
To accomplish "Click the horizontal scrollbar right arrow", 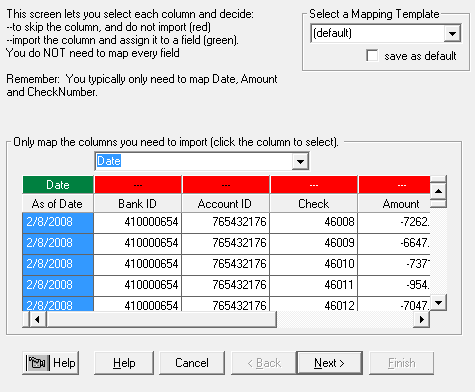I will pos(421,319).
